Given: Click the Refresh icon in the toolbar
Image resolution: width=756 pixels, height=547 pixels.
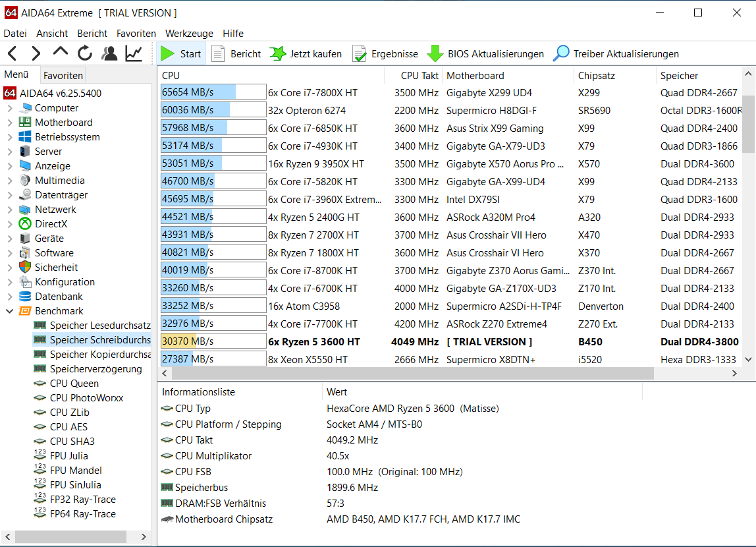Looking at the screenshot, I should click(x=85, y=53).
